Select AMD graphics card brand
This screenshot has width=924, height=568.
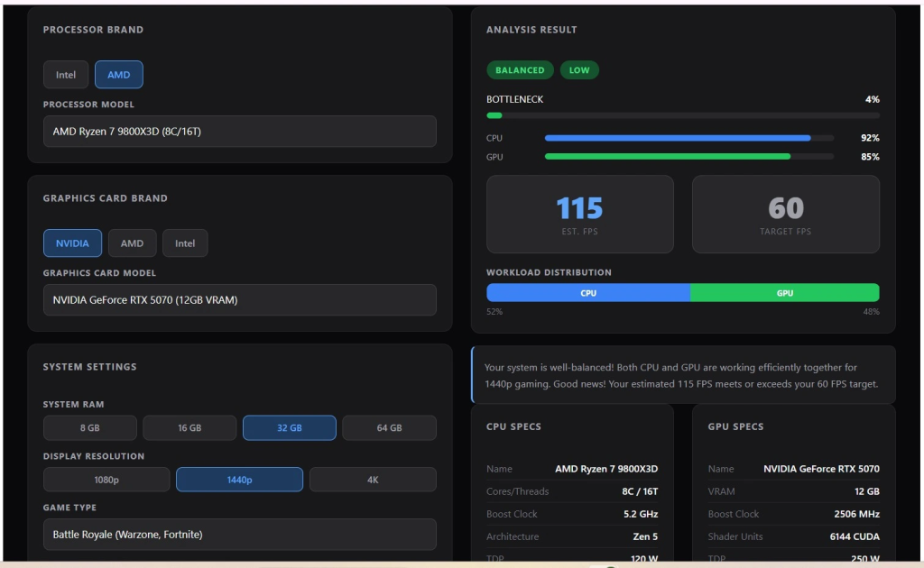point(132,243)
